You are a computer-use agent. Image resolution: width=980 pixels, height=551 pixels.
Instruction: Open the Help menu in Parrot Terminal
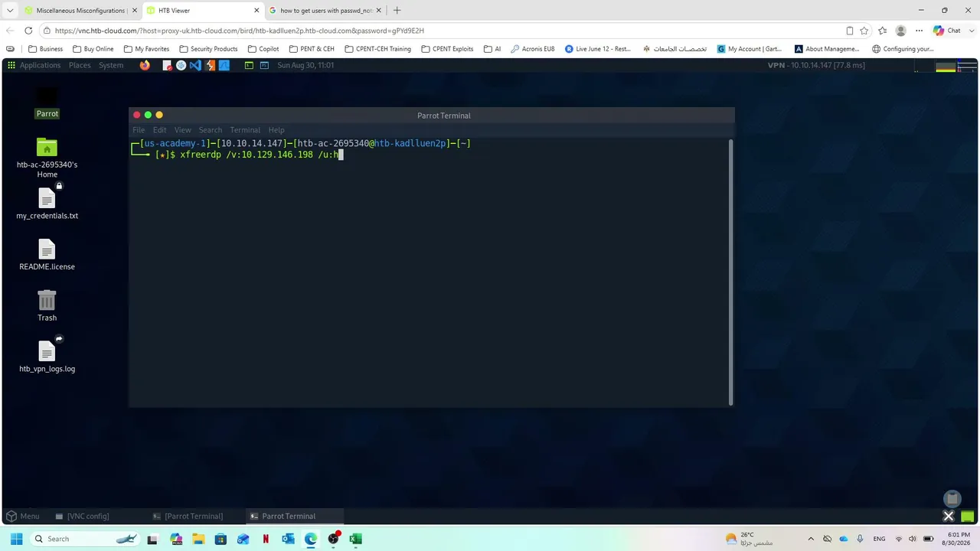(276, 130)
